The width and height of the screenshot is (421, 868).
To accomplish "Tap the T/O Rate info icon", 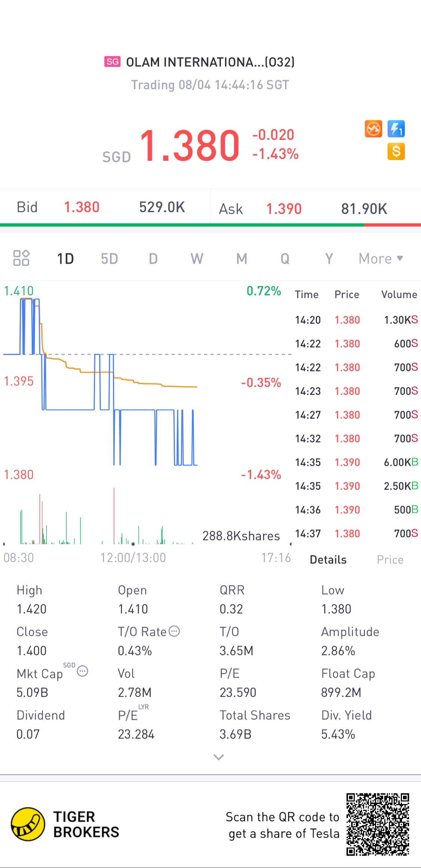I will (174, 631).
